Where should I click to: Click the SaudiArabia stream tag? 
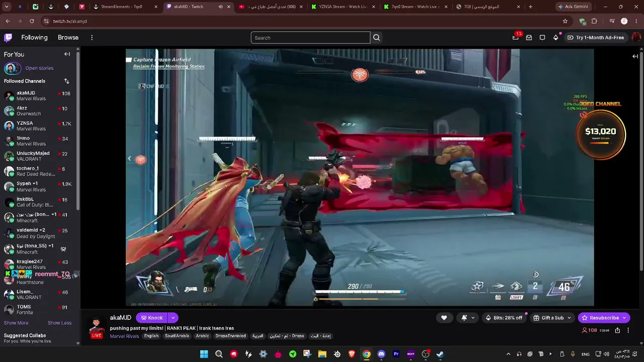[x=177, y=336]
